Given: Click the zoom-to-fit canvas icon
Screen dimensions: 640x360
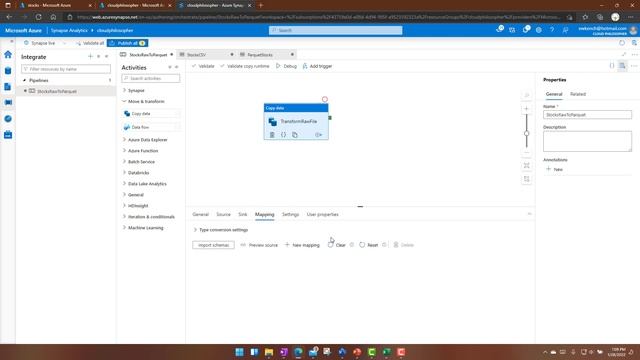Looking at the screenshot, I should [x=527, y=165].
